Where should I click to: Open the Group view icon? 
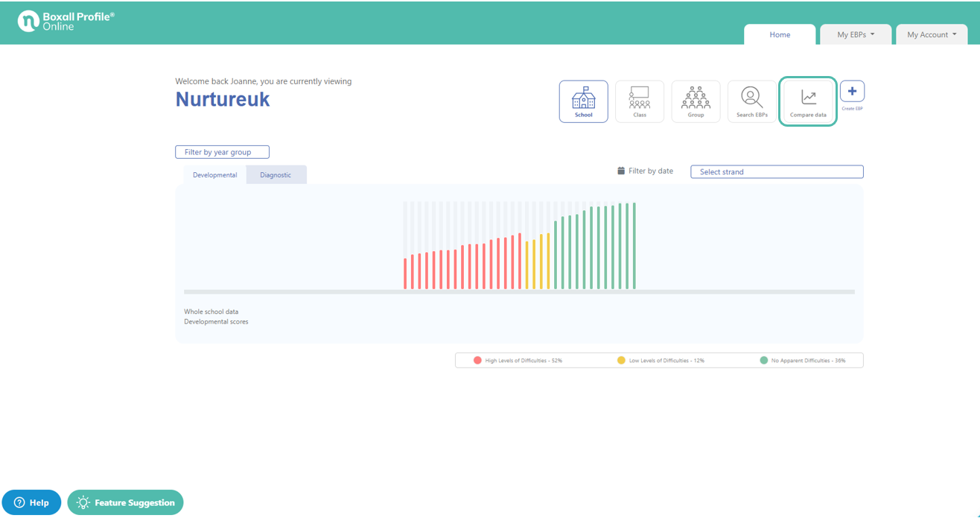pos(696,101)
